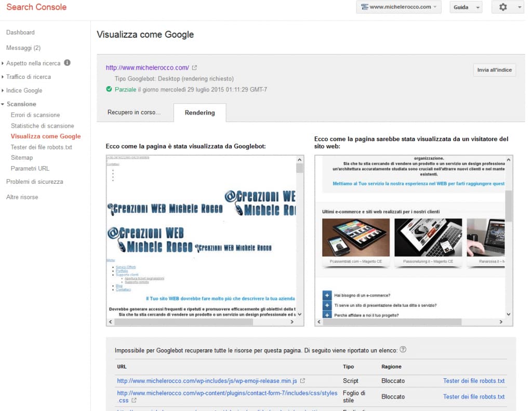
Task: Expand 'Hai bisogno di un e-commerce?' plus icon
Action: [x=327, y=295]
